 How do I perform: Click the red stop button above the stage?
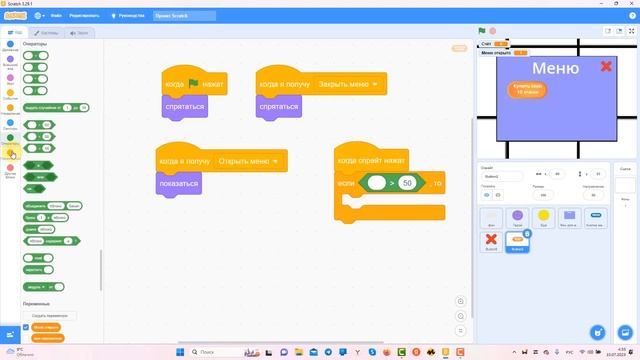point(493,31)
